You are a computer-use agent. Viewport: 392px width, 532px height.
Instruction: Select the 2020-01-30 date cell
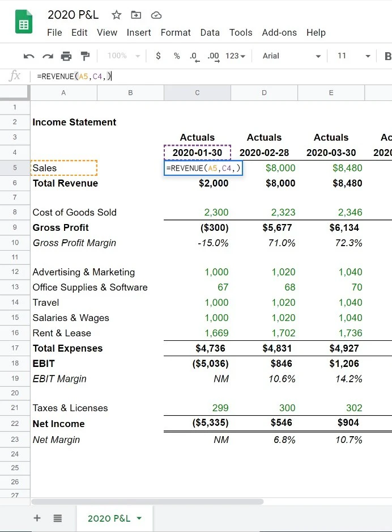tap(197, 153)
